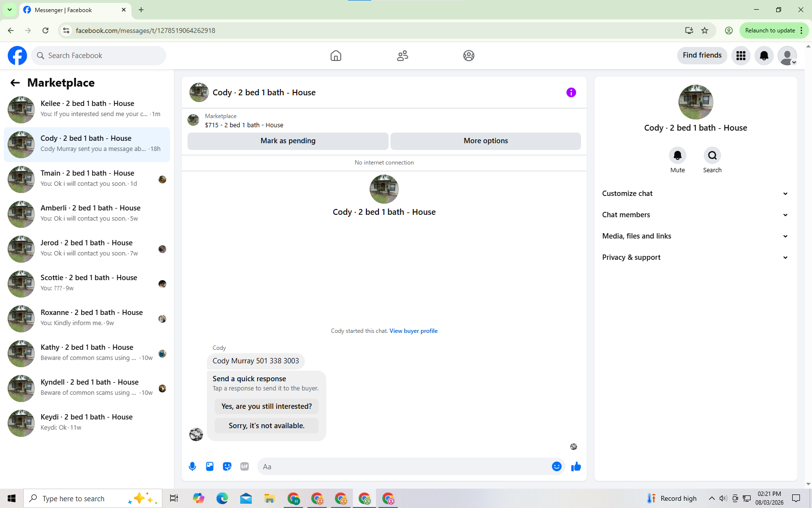Open View buyer profile link

[414, 331]
